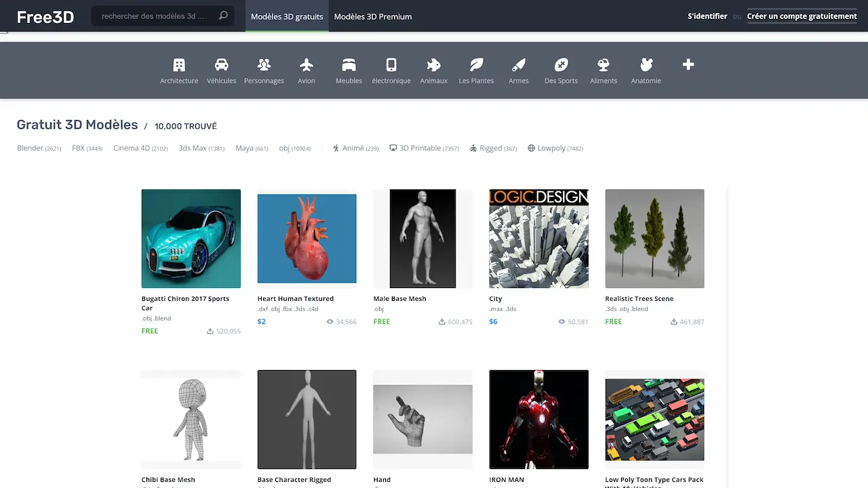
Task: Open the Architecture category icon
Action: [x=179, y=65]
